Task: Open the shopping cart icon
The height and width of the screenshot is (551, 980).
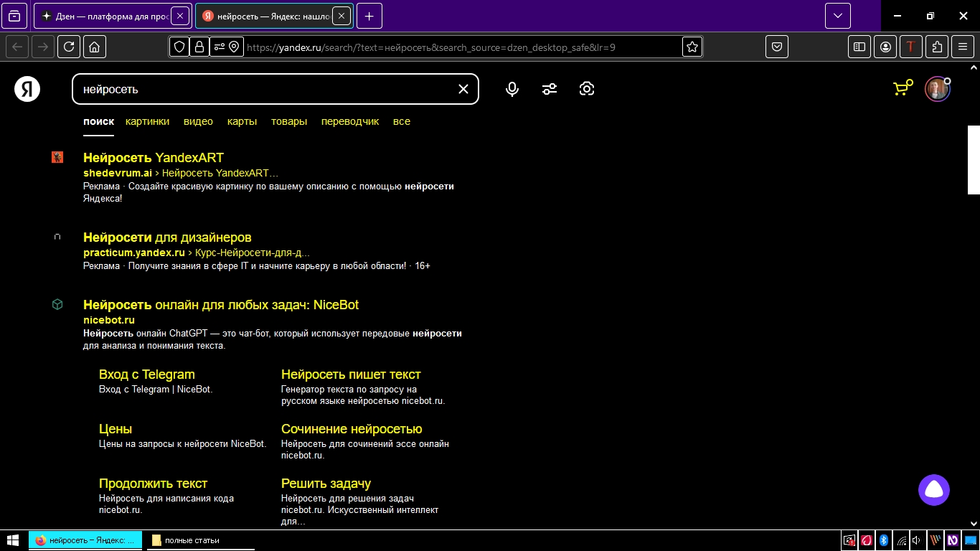Action: pyautogui.click(x=903, y=88)
